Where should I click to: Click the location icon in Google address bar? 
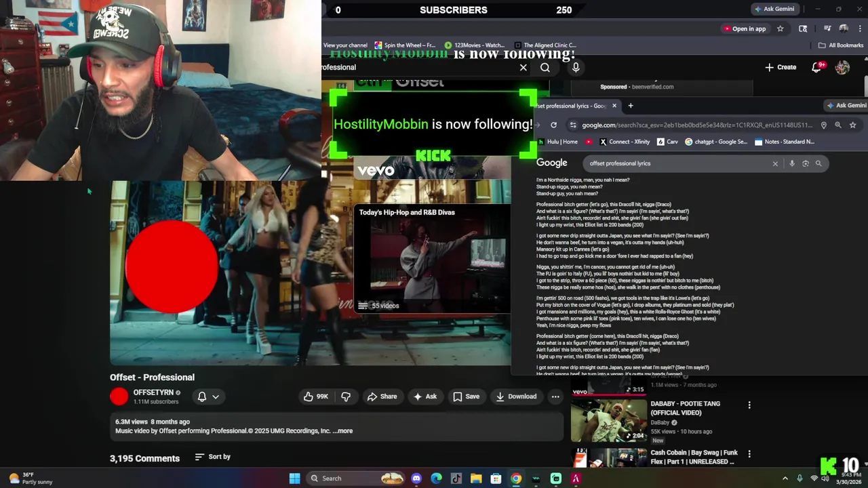pos(824,125)
